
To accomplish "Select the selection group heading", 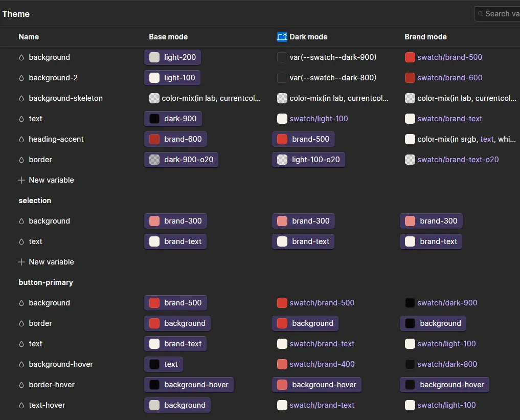I will [35, 201].
